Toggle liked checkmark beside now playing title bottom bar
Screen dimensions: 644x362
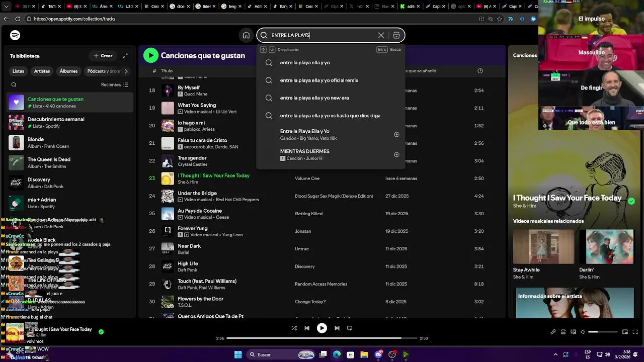101,332
